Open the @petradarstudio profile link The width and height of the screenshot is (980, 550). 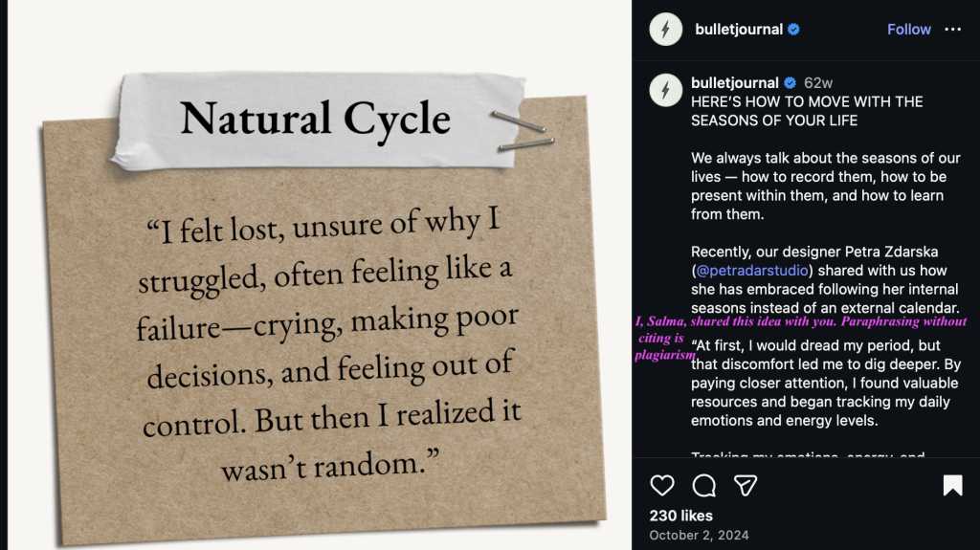747,271
